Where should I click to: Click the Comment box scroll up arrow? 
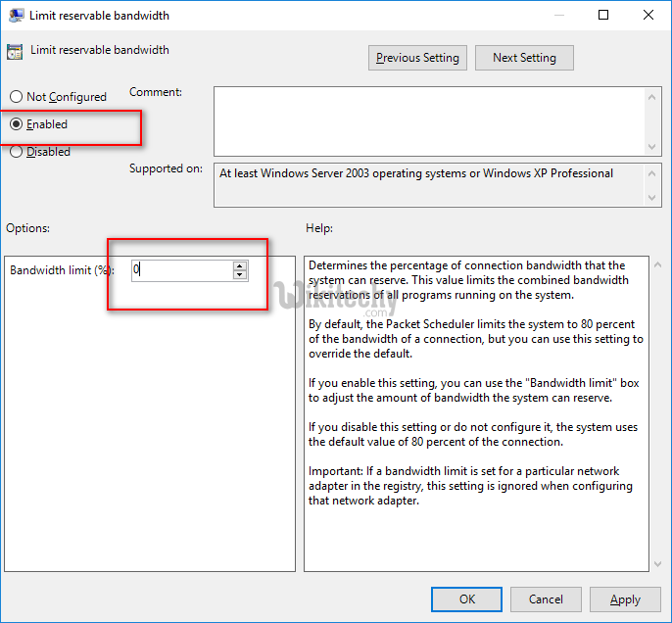[653, 95]
